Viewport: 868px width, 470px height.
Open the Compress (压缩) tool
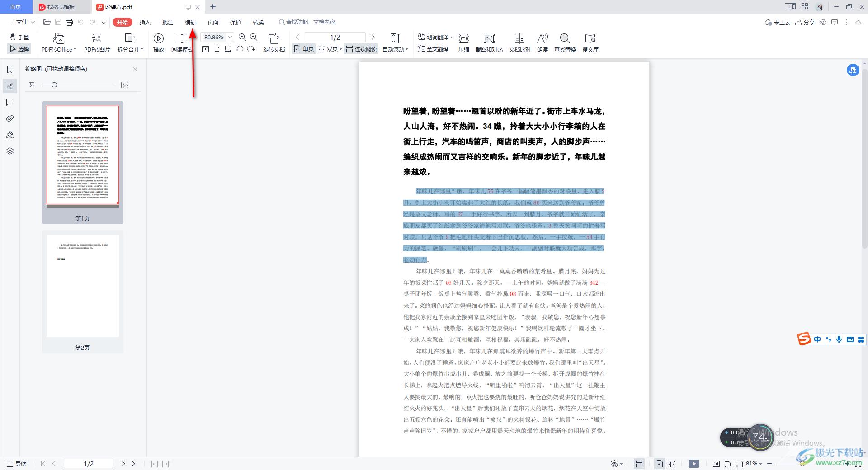[464, 43]
